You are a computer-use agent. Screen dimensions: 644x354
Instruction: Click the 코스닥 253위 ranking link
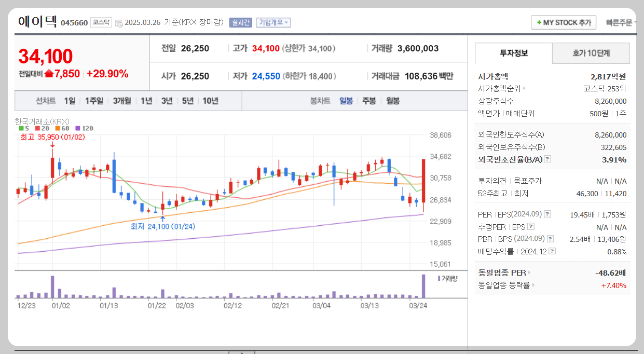605,89
